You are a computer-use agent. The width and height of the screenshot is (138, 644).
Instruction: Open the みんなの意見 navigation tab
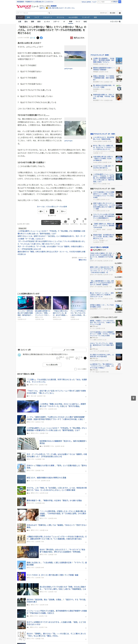(x=73, y=17)
